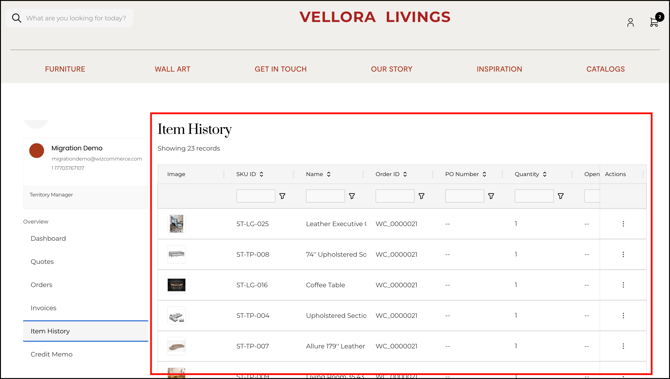Click the Showing 23 records text
This screenshot has width=670, height=379.
pos(189,148)
